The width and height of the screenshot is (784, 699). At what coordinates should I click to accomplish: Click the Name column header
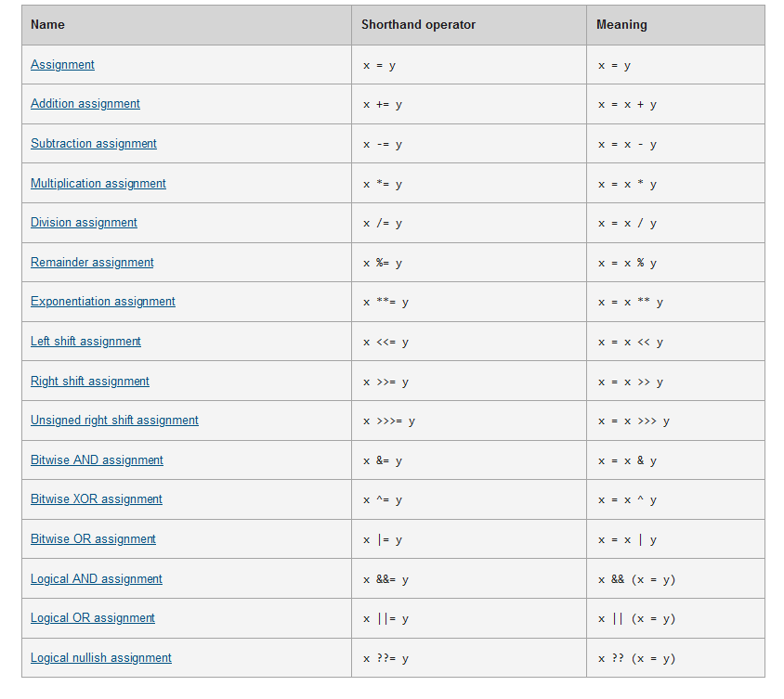point(48,25)
